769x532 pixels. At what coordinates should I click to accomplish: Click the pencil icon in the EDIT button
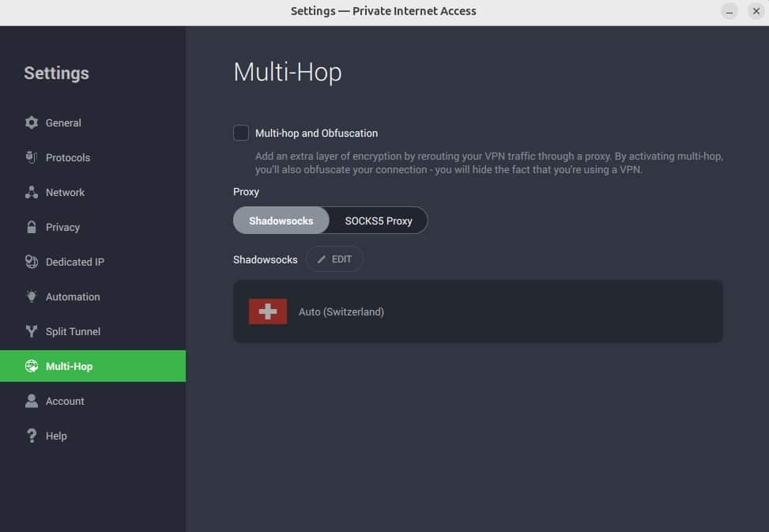(x=321, y=259)
